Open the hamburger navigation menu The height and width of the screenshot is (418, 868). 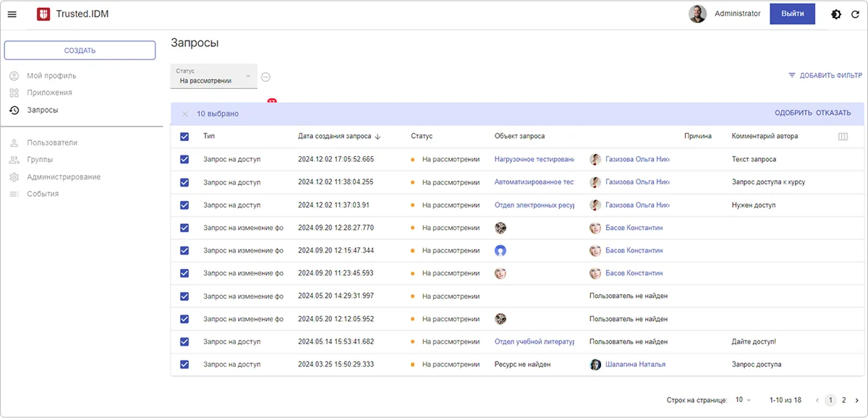tap(12, 14)
